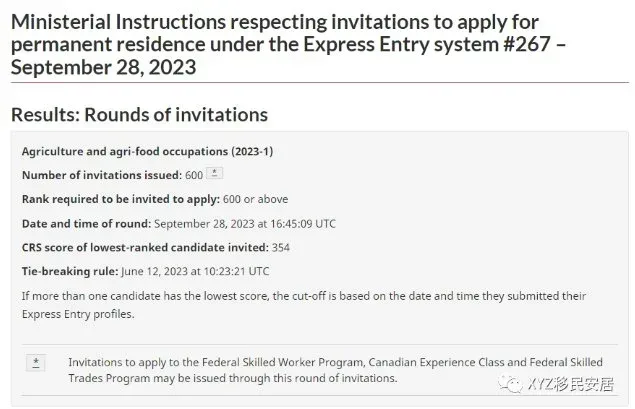Select the CRS score value 354
This screenshot has width=635, height=409.
coord(281,247)
